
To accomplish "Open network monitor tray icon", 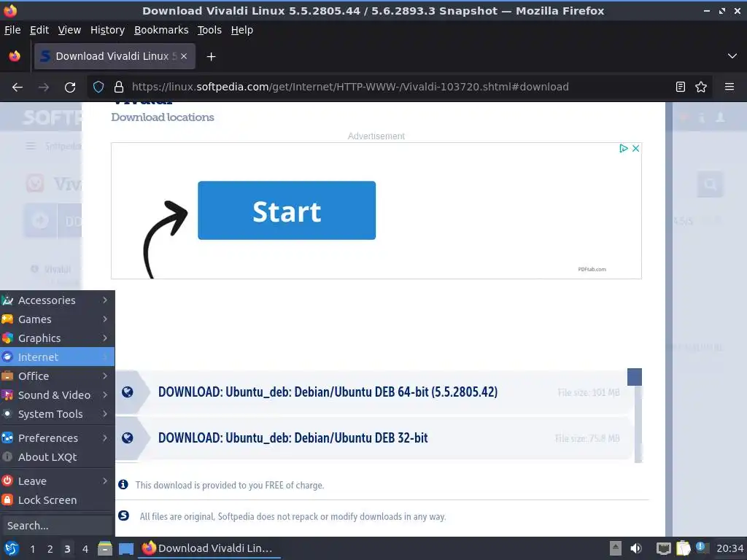I will [x=663, y=548].
